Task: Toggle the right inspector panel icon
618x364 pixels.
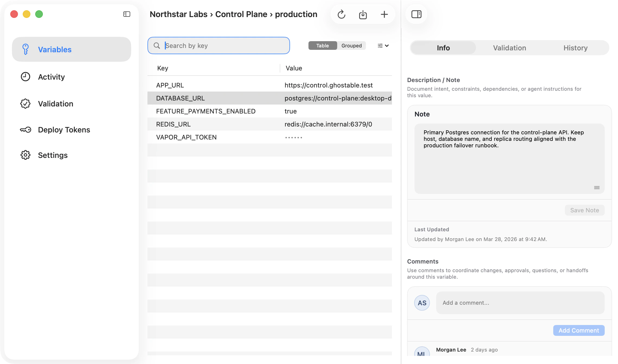Action: click(x=416, y=14)
